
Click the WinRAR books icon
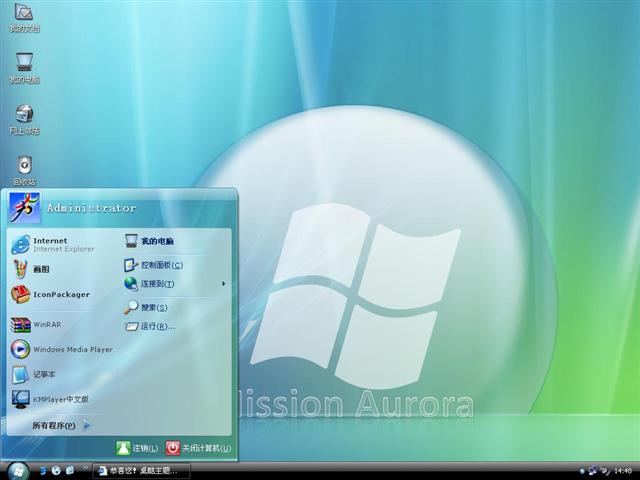21,325
